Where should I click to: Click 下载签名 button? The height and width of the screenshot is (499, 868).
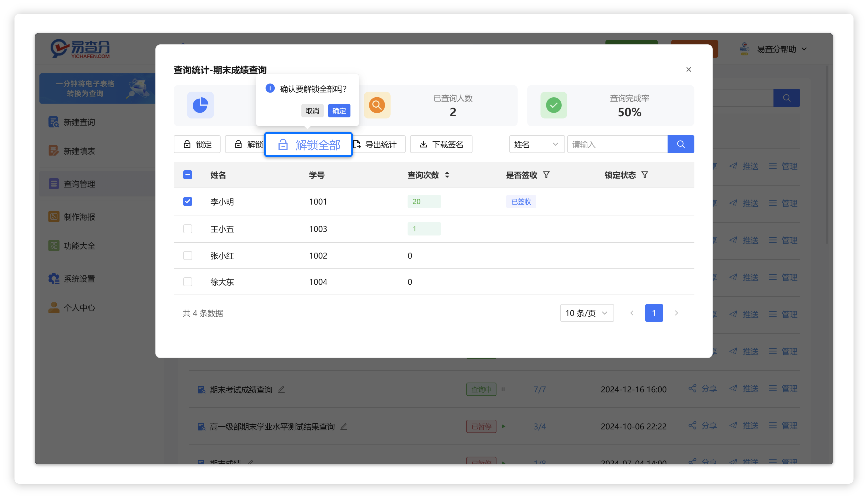pyautogui.click(x=441, y=144)
